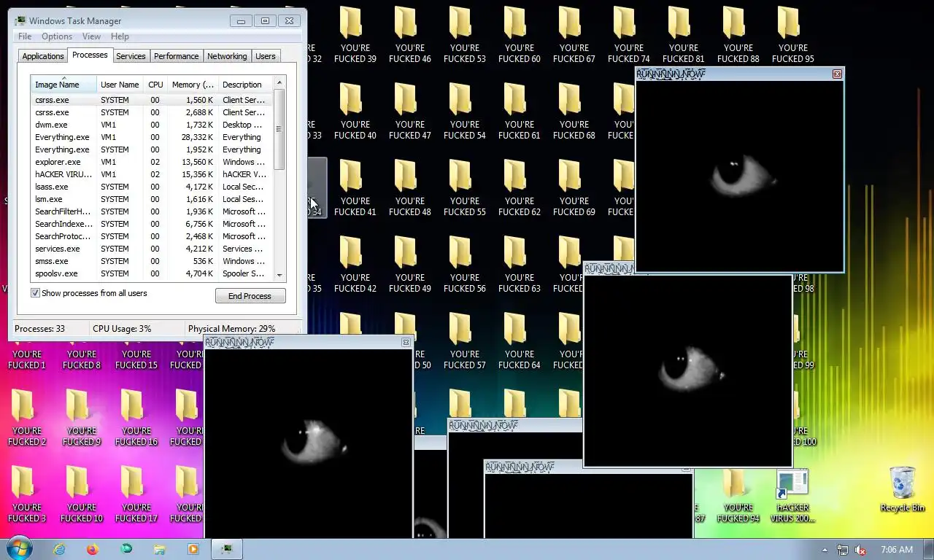Select the Everything.exe row owned by VM1

click(x=152, y=137)
